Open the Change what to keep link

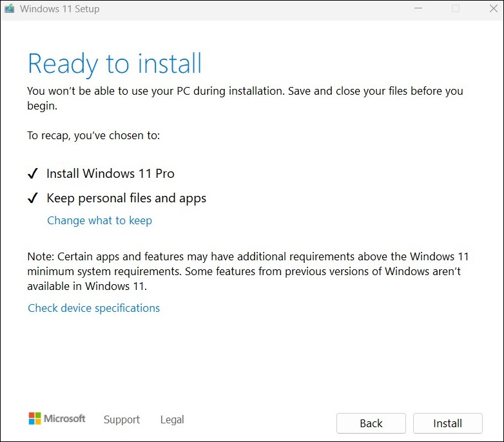coord(99,220)
